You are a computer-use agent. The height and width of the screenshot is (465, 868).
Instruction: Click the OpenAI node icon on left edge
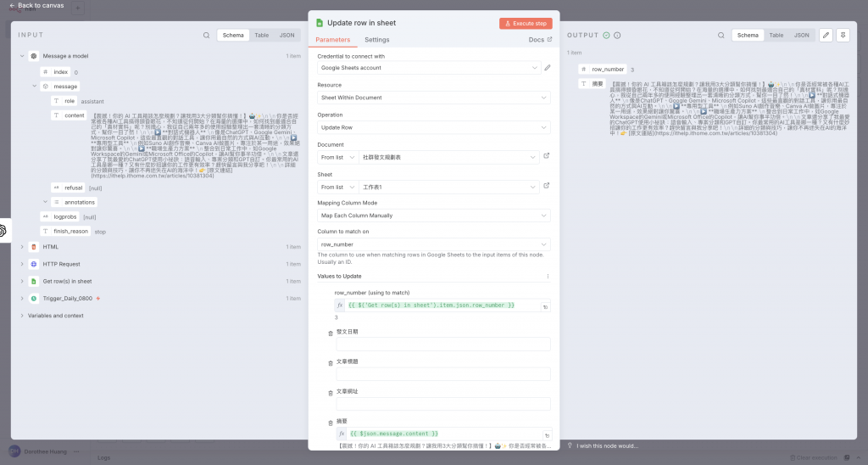[x=3, y=231]
